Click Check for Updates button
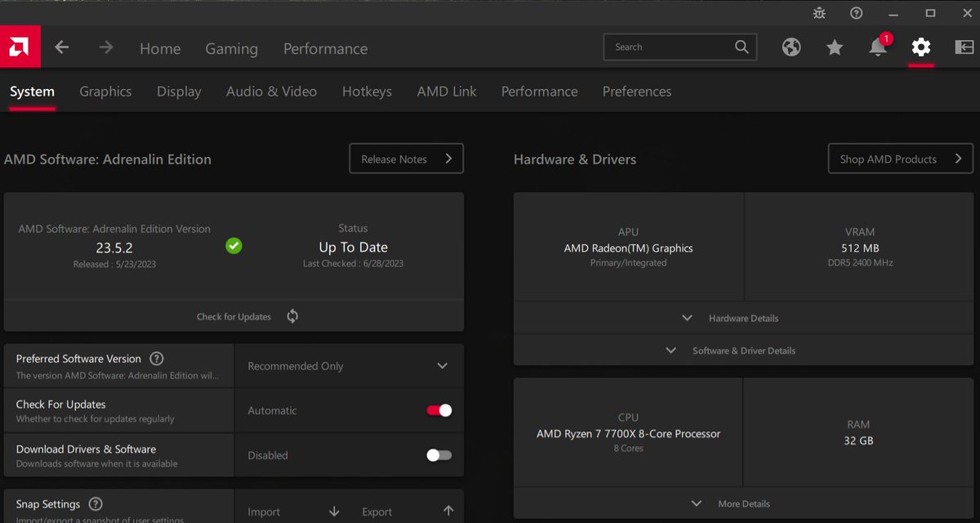 tap(234, 316)
